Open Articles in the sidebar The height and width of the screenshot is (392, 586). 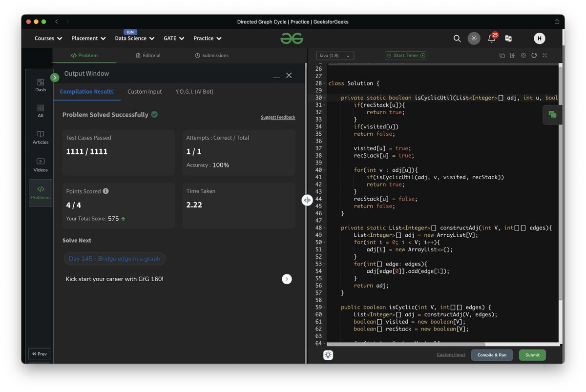(x=41, y=137)
